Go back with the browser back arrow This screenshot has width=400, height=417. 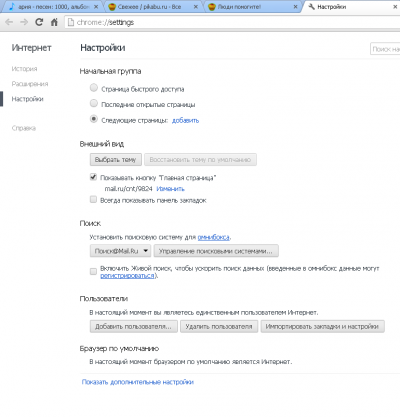coord(9,22)
